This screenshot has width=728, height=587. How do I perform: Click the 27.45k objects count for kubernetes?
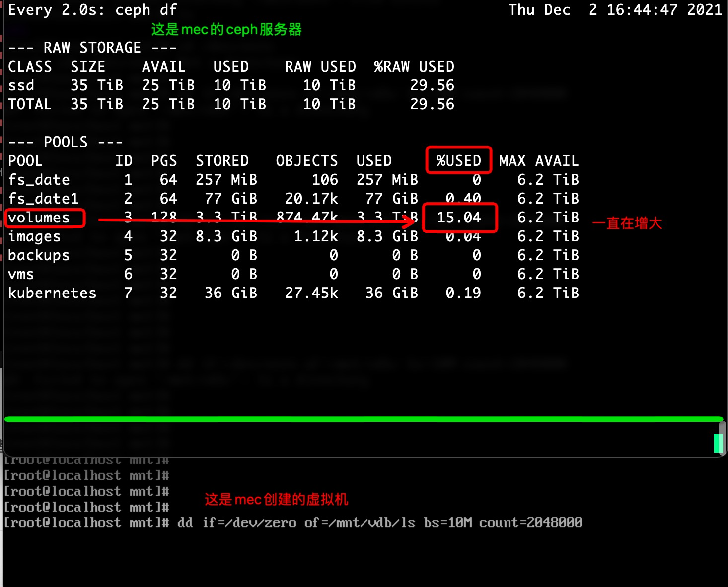point(311,293)
